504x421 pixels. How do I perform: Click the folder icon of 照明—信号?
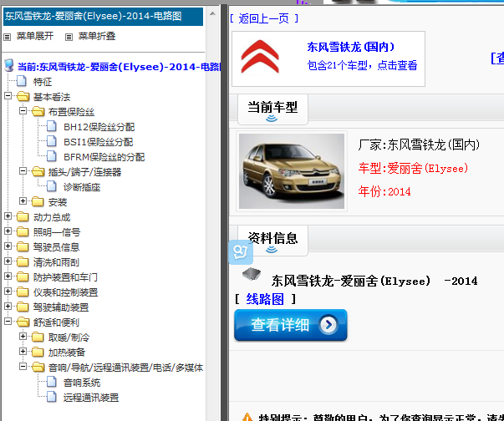23,231
